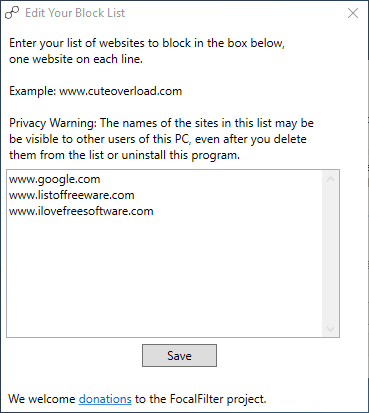Click the scrollbar up arrow
This screenshot has height=413, width=369.
(330, 179)
